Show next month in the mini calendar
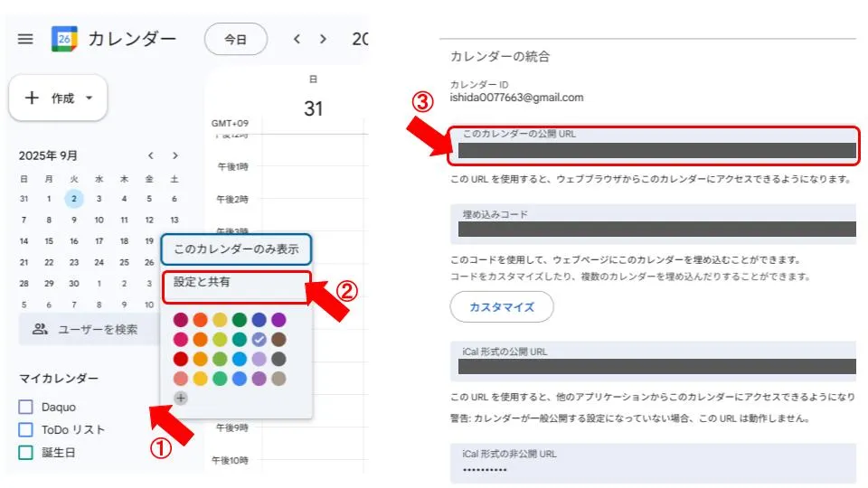This screenshot has height=488, width=868. pyautogui.click(x=175, y=155)
